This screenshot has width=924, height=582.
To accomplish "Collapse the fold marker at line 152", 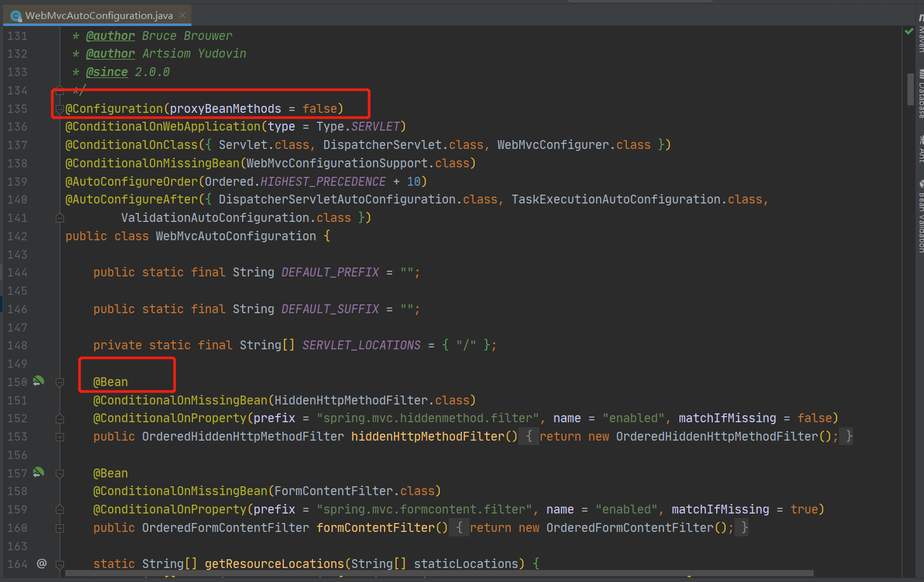I will pos(60,418).
